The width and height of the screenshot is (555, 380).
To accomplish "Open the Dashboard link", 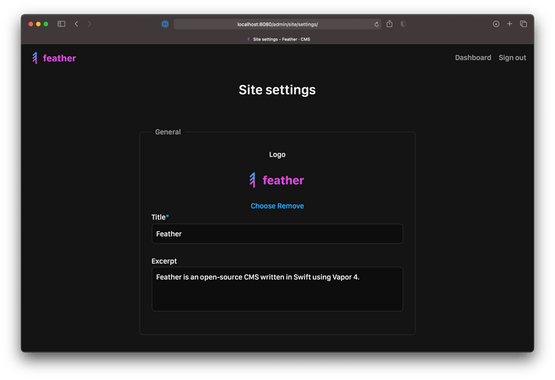I will pos(473,58).
